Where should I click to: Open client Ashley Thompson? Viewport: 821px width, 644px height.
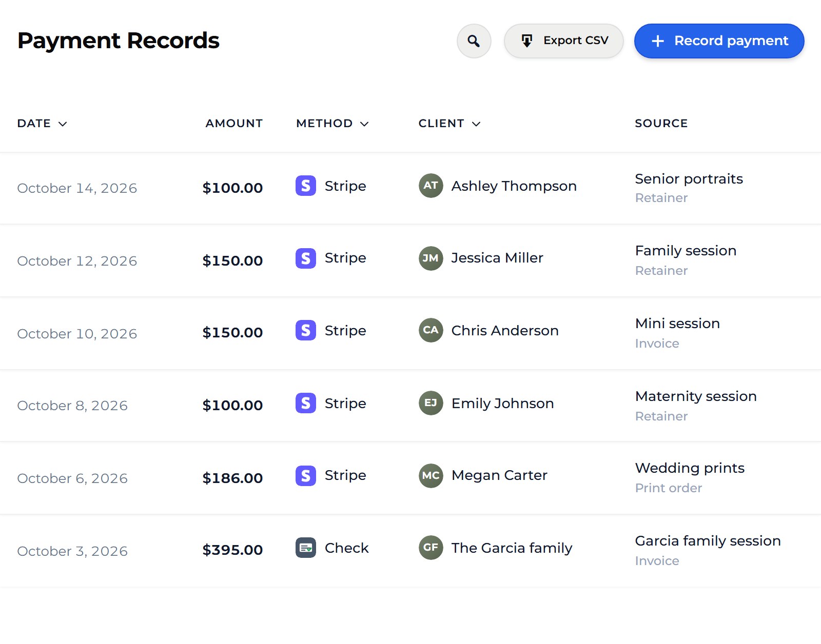coord(514,186)
